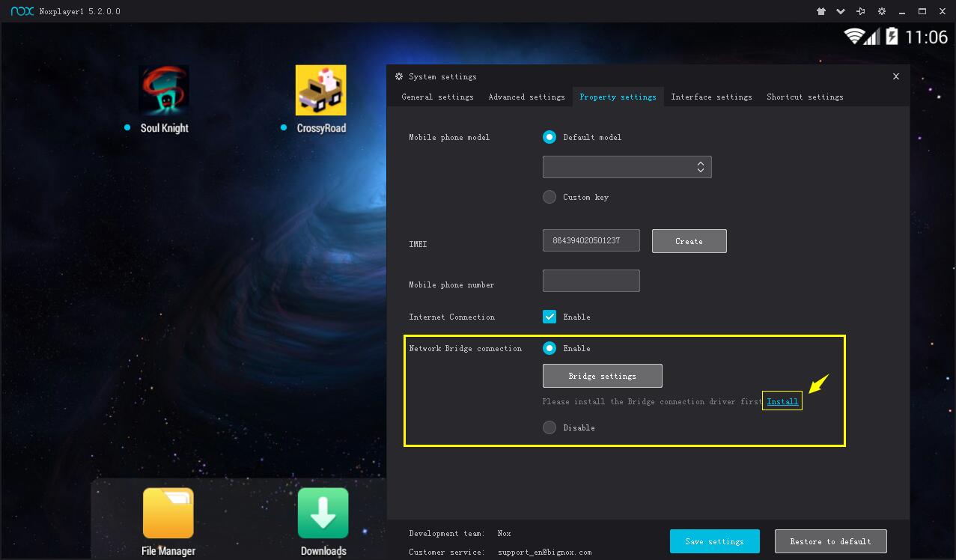Open the Downloads app
The image size is (956, 560).
pyautogui.click(x=323, y=514)
